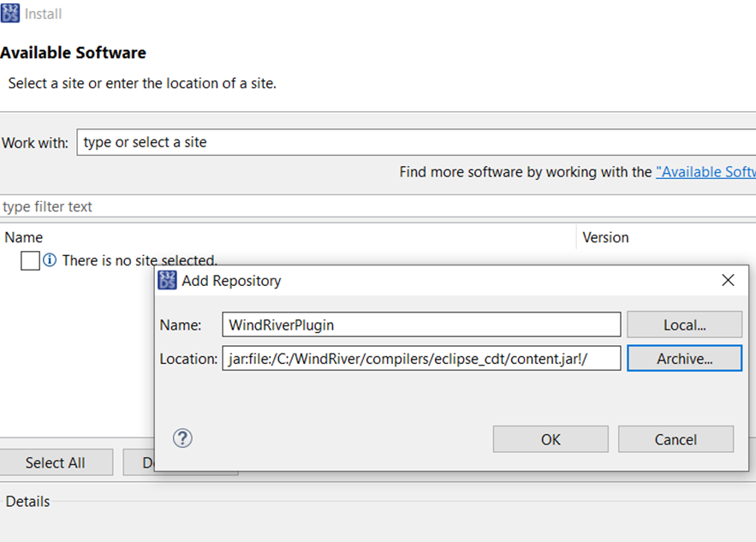Click the Eclipse icon beside Install title

tap(10, 13)
